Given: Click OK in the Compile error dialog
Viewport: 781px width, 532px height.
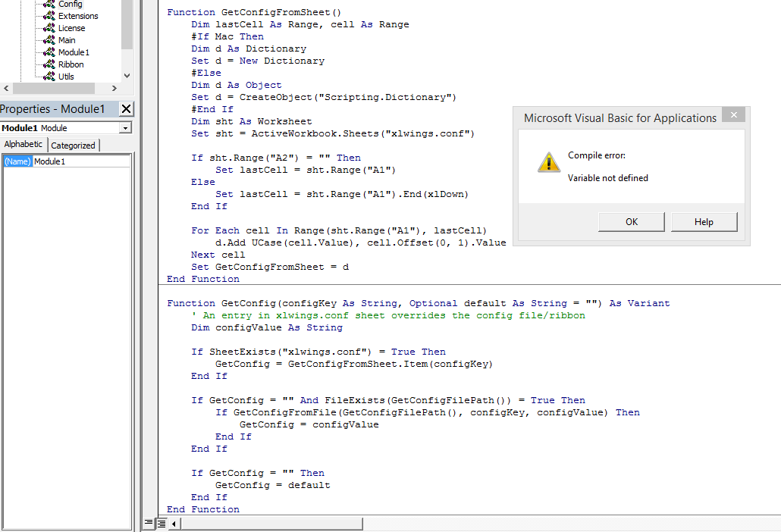Looking at the screenshot, I should point(632,222).
